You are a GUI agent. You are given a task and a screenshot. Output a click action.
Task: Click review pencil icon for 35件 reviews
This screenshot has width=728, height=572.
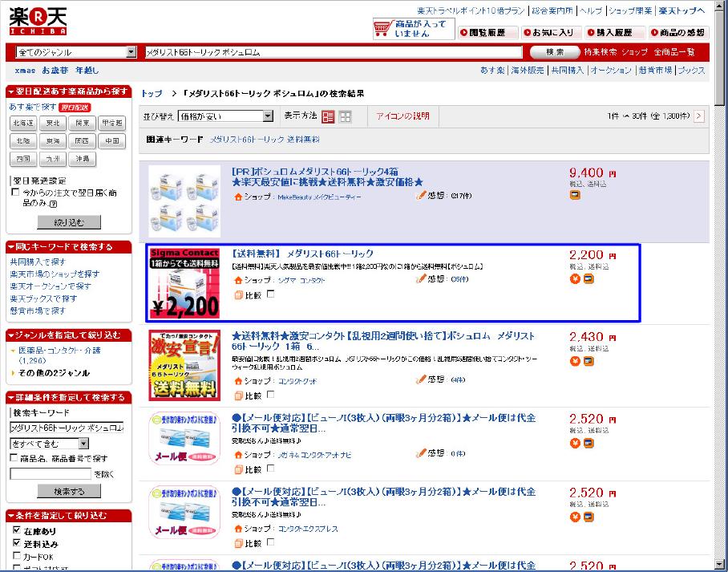[x=421, y=279]
